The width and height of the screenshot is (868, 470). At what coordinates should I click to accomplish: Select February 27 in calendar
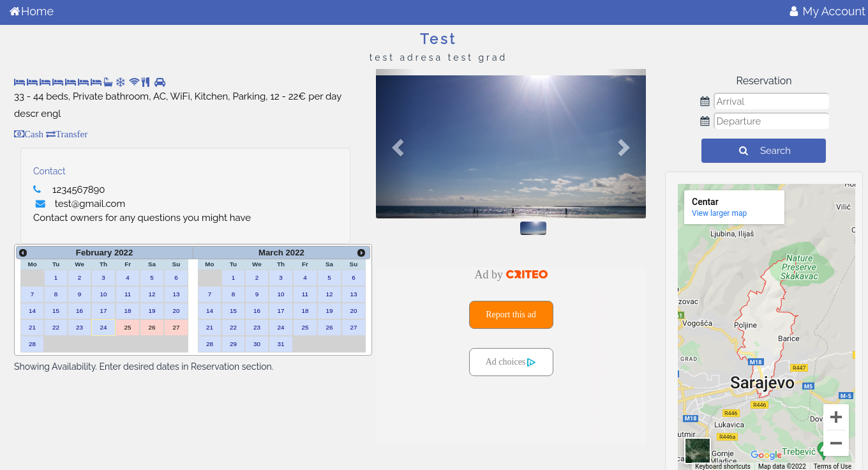[x=176, y=328]
